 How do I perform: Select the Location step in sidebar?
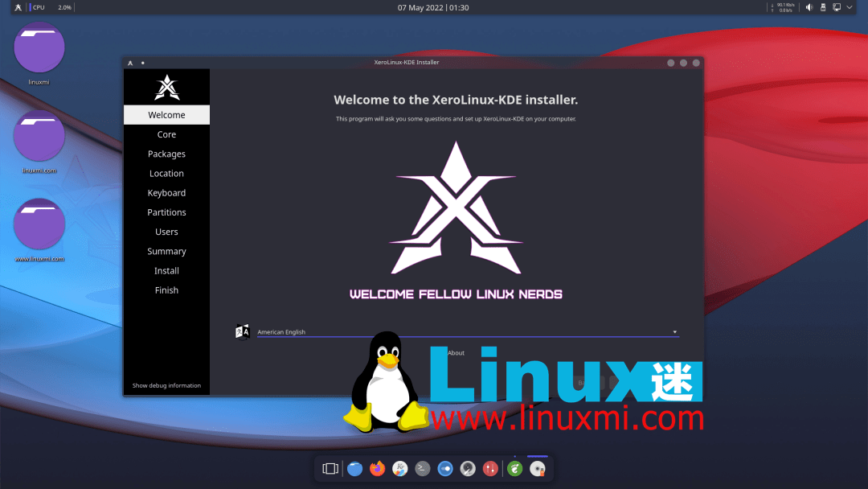pos(166,174)
